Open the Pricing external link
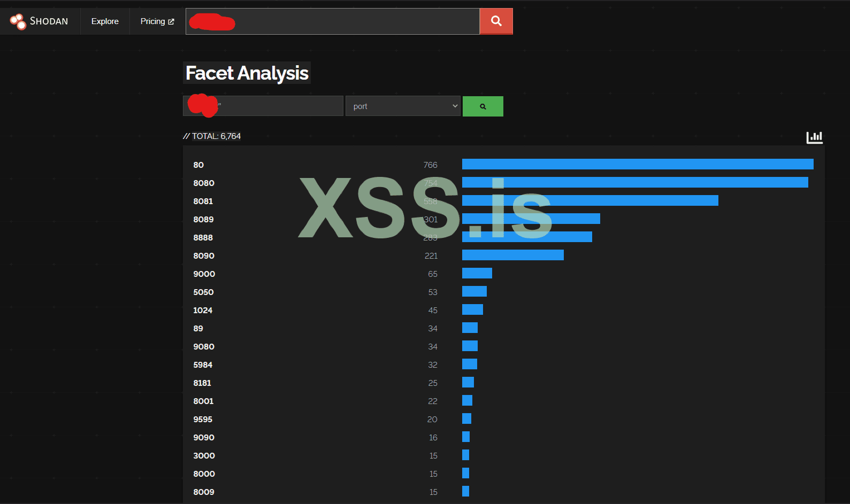Image resolution: width=850 pixels, height=504 pixels. [157, 21]
